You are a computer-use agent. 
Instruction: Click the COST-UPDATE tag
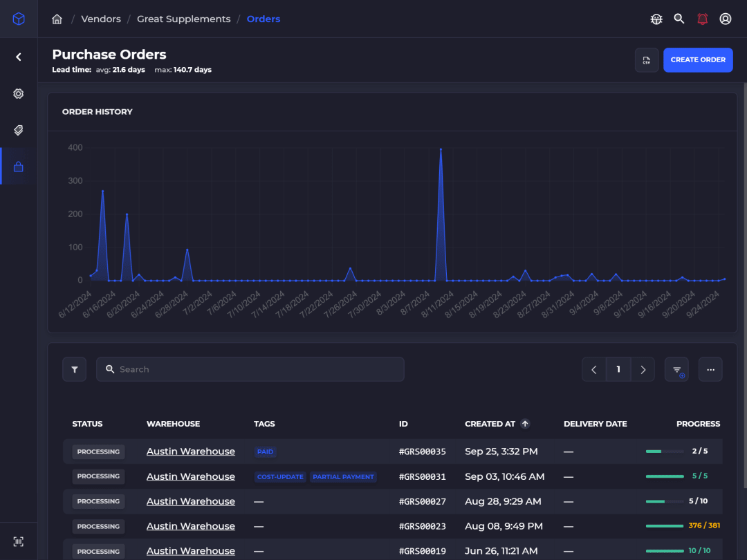pyautogui.click(x=280, y=476)
